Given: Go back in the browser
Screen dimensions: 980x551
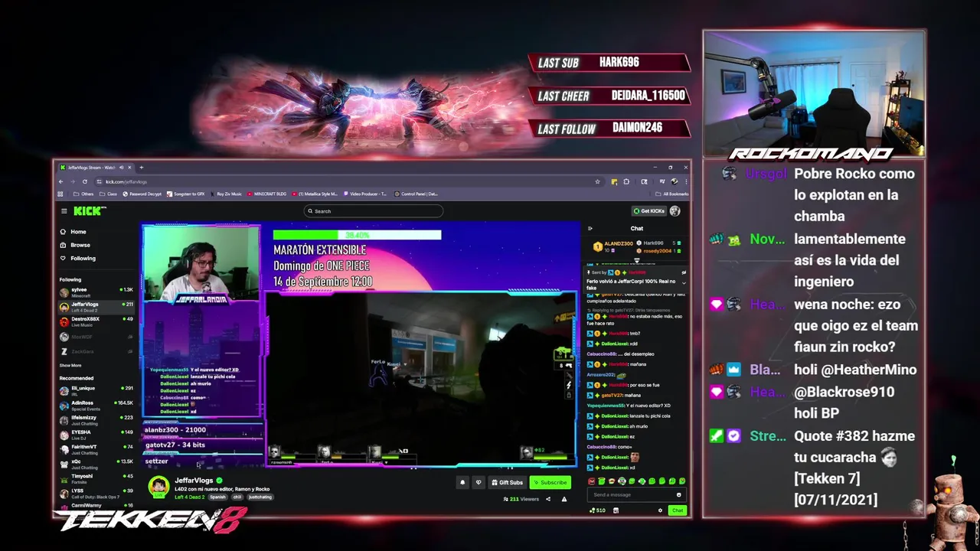Looking at the screenshot, I should (x=63, y=181).
